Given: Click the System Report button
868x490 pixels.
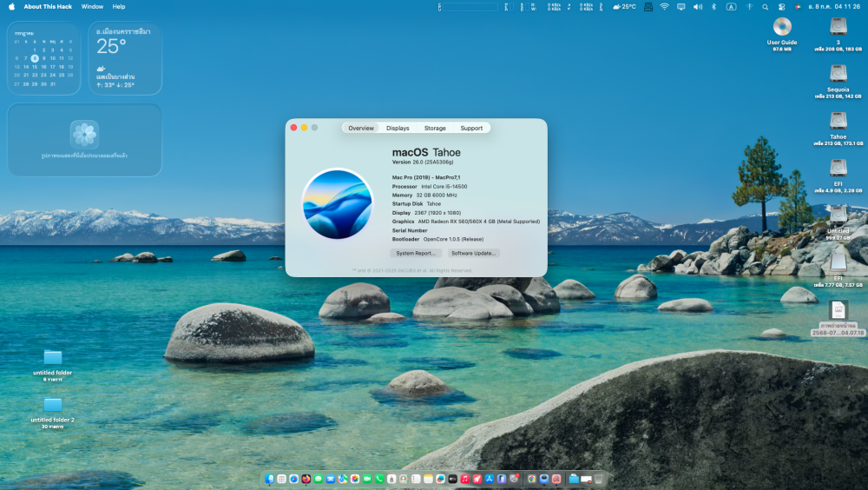Looking at the screenshot, I should click(415, 254).
